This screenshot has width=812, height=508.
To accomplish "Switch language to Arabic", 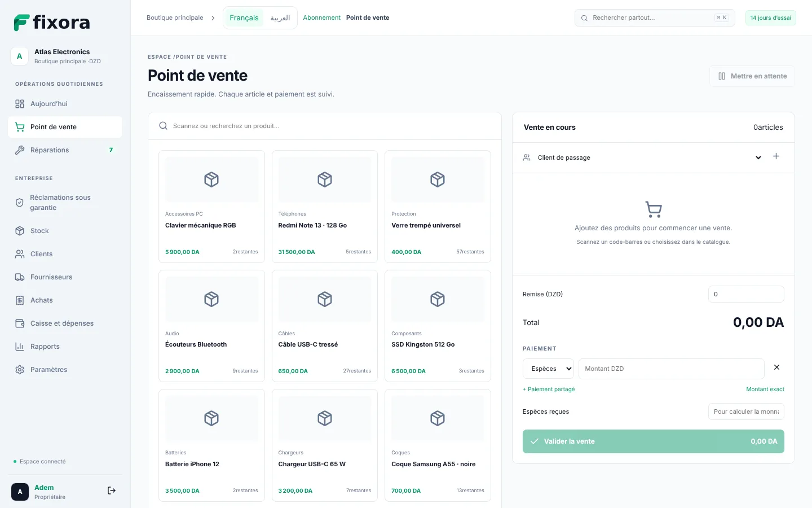I will click(280, 18).
